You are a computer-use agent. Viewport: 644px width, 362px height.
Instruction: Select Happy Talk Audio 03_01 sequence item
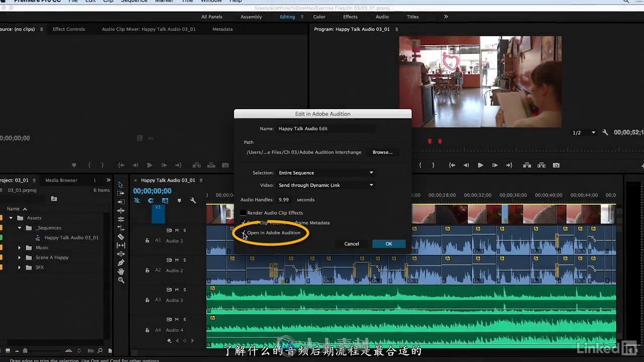point(71,238)
